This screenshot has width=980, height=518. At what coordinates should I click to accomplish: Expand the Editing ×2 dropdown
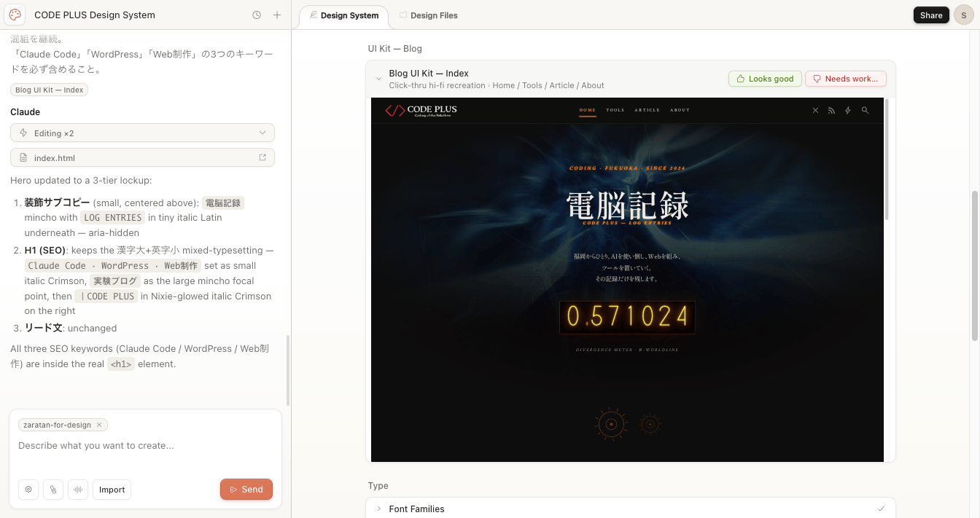point(142,133)
